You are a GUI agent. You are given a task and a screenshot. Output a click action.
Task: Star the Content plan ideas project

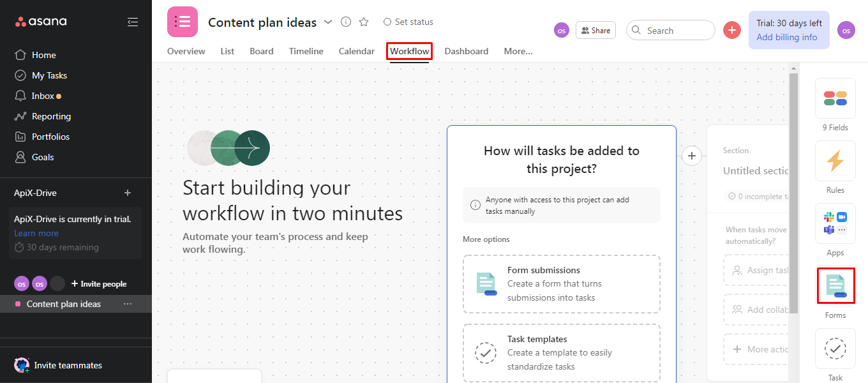(x=363, y=21)
